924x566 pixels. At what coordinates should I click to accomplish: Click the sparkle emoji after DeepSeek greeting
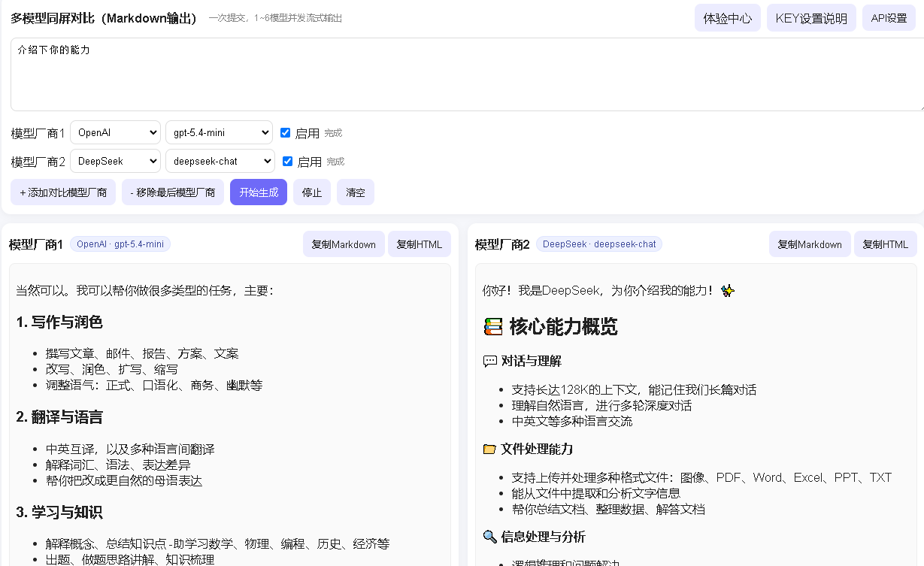coord(727,290)
